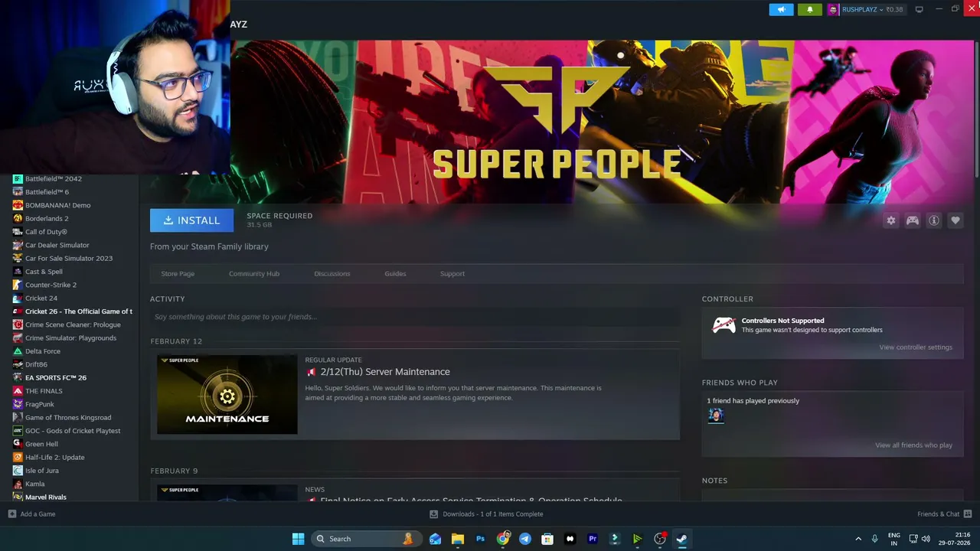Viewport: 980px width, 551px height.
Task: Select Cast & Spell in the library
Action: pyautogui.click(x=44, y=272)
